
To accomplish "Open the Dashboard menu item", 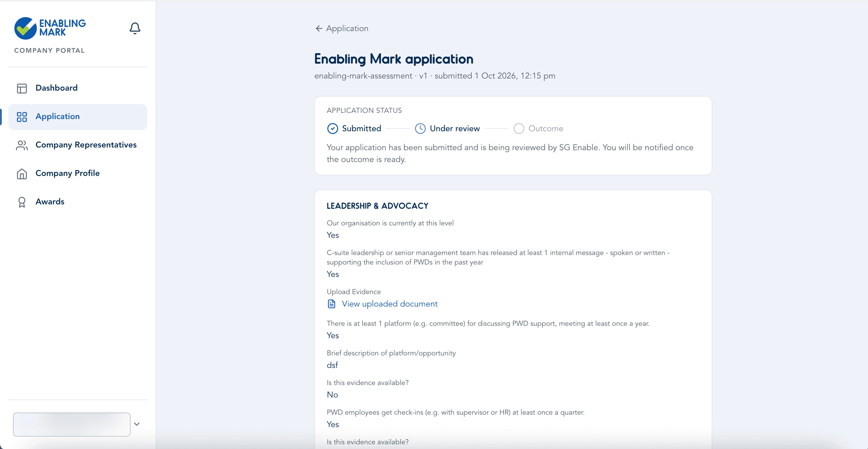I will [78, 88].
